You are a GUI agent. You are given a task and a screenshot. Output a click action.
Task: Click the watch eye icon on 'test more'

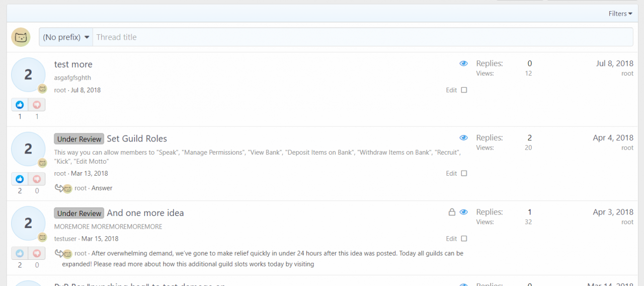tap(463, 63)
